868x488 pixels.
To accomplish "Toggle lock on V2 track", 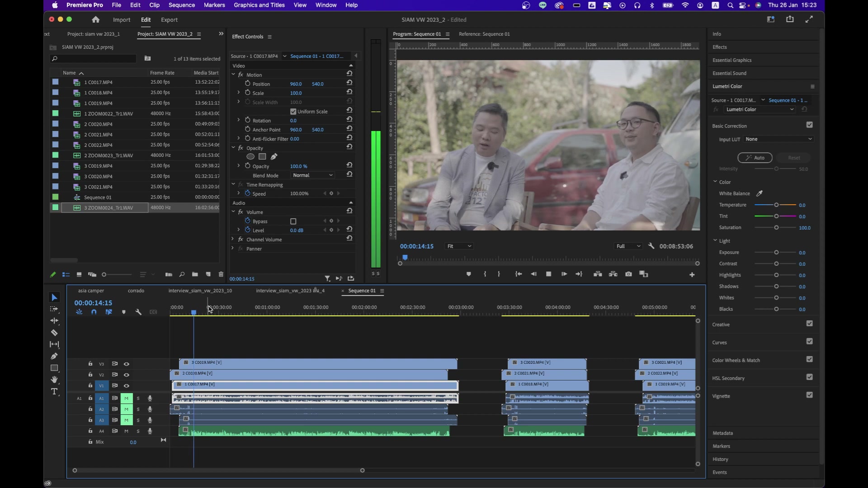I will coord(90,375).
